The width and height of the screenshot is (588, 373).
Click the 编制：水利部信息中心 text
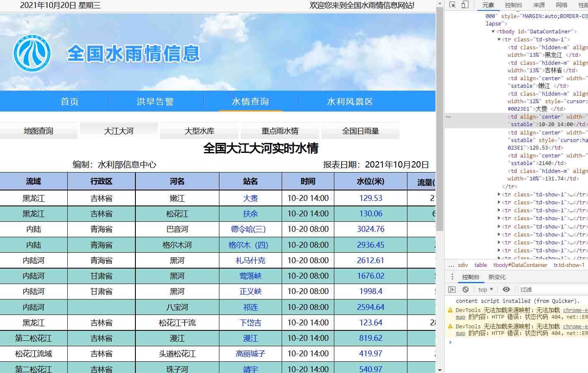[x=115, y=165]
